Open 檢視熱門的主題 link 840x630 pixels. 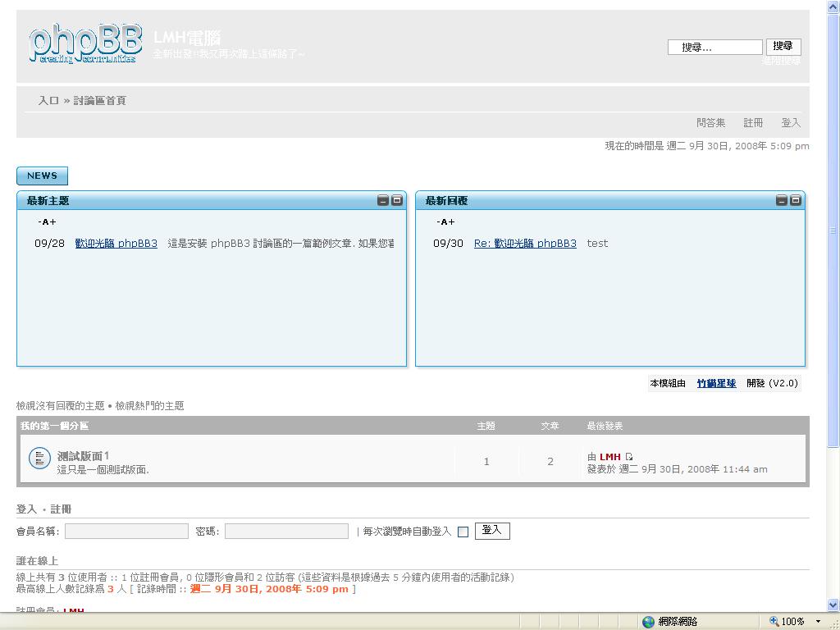[x=149, y=405]
